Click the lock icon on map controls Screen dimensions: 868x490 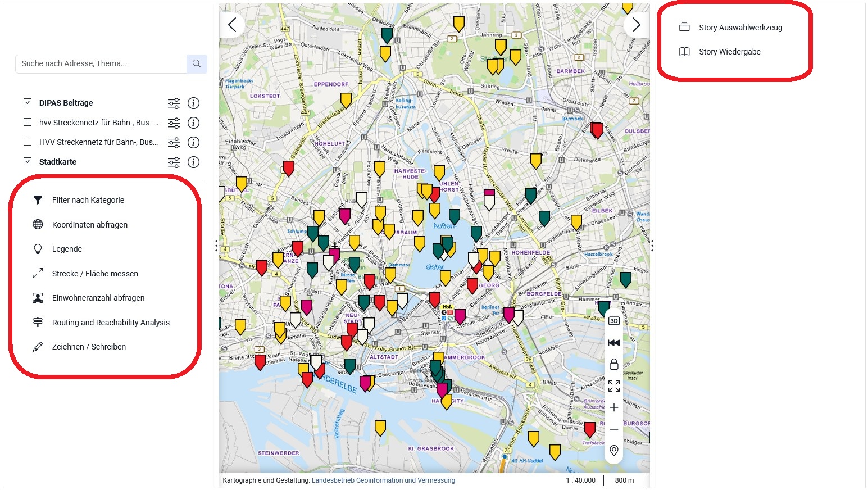[x=614, y=364]
